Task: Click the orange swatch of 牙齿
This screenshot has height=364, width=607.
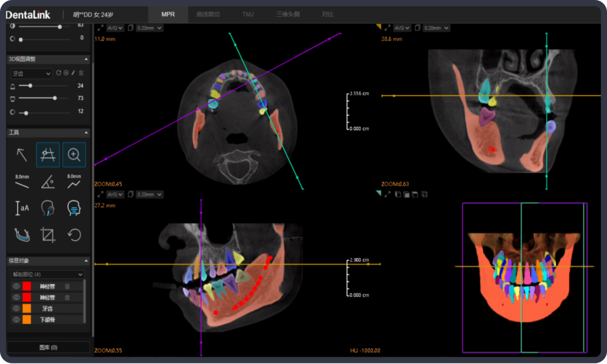Action: tap(27, 308)
